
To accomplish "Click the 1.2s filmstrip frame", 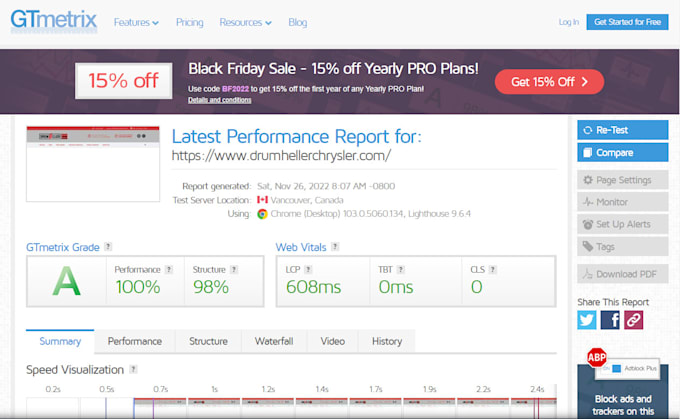I will pyautogui.click(x=268, y=408).
